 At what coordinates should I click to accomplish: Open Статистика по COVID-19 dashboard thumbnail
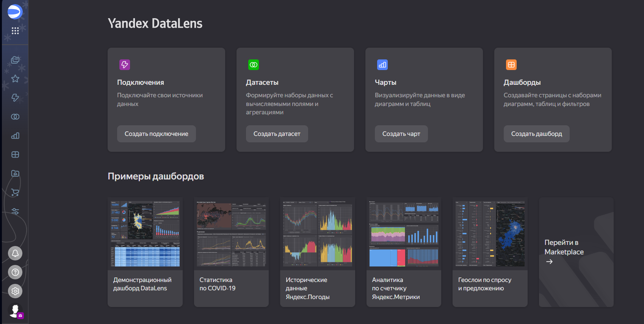coord(231,234)
